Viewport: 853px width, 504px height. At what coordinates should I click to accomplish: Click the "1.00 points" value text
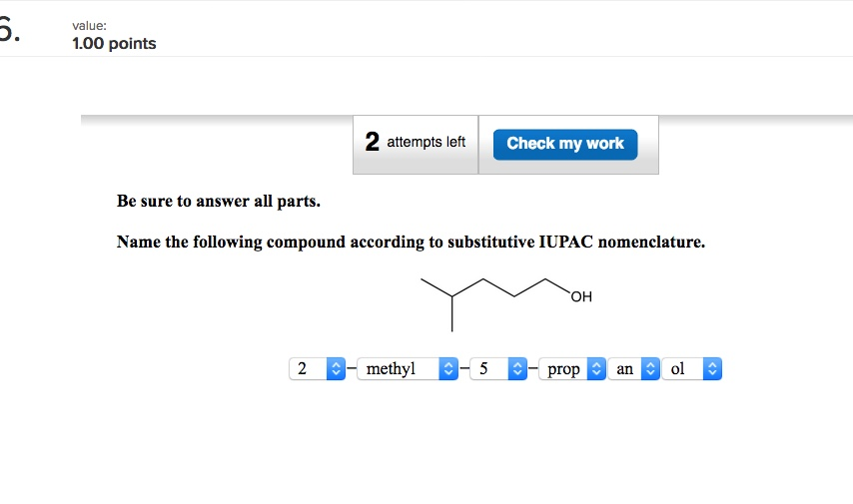tap(114, 44)
